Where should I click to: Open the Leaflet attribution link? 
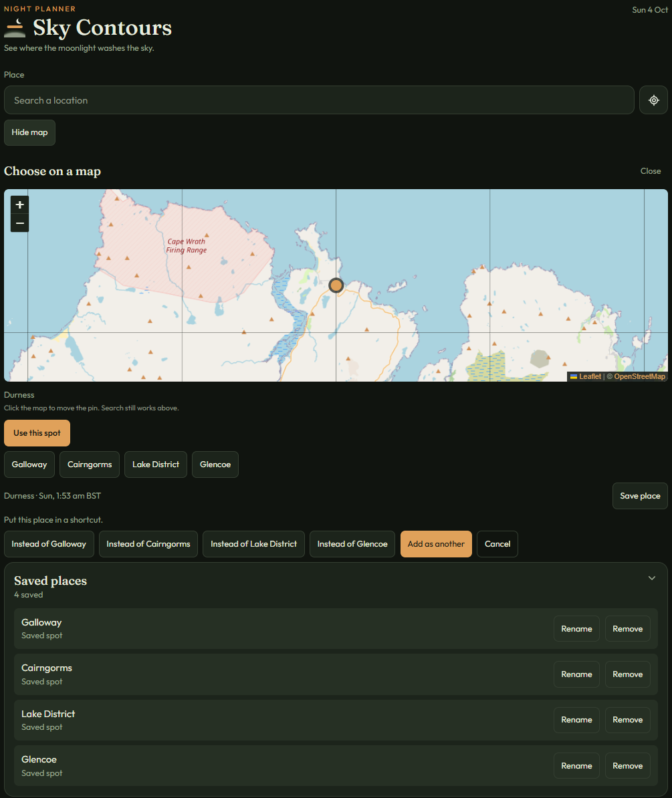586,376
